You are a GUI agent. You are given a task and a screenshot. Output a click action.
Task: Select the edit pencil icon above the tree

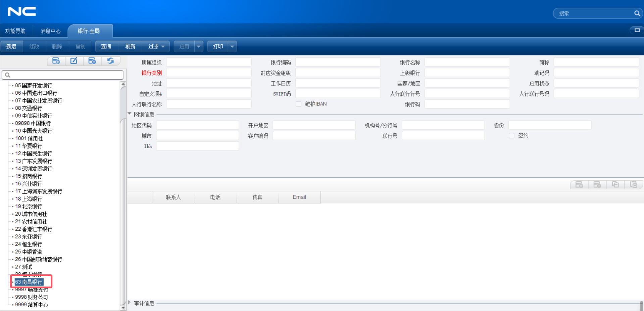click(x=73, y=61)
